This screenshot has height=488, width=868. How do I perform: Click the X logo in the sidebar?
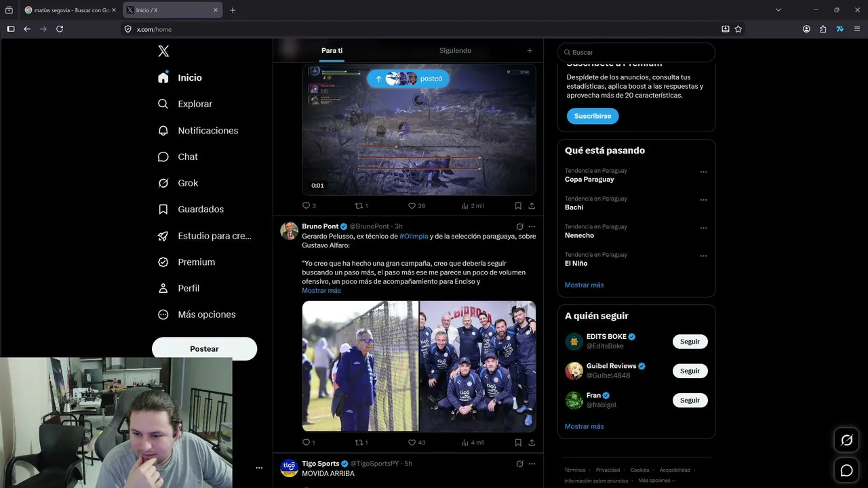(x=163, y=52)
